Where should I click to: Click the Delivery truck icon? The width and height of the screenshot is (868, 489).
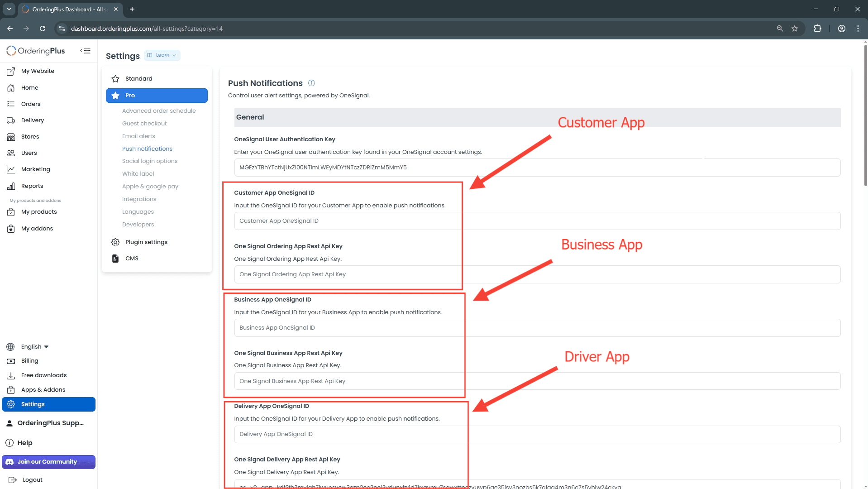pyautogui.click(x=11, y=120)
